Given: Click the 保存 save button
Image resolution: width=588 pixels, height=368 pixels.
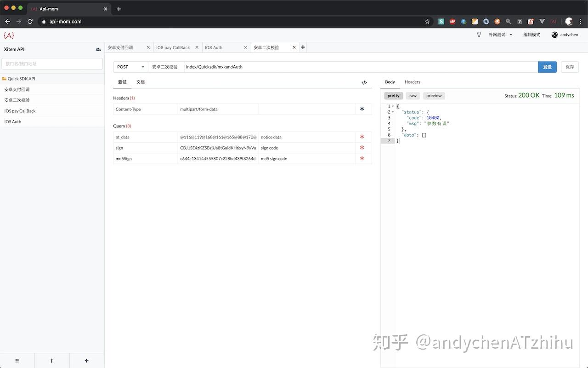Looking at the screenshot, I should [x=570, y=67].
